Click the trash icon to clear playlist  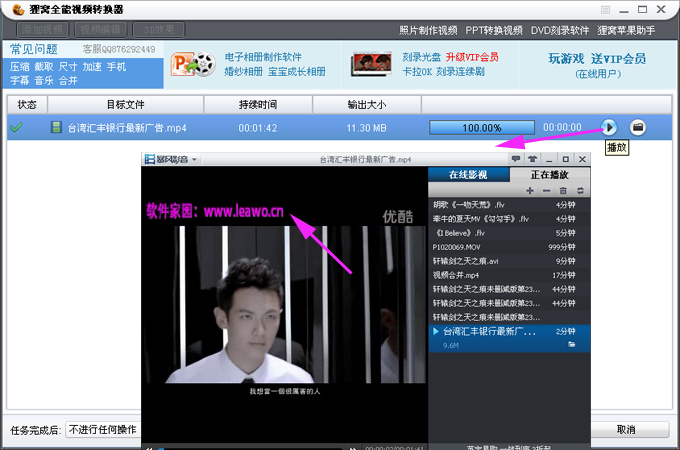pos(563,190)
